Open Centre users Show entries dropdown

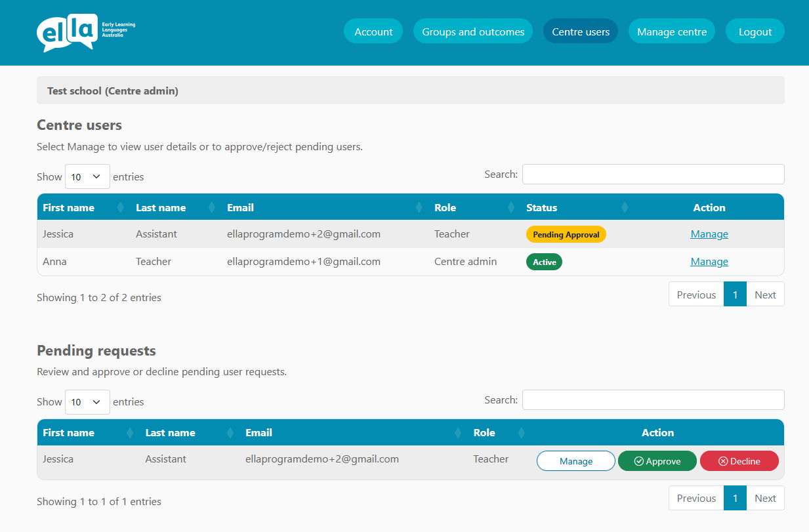[x=87, y=176]
